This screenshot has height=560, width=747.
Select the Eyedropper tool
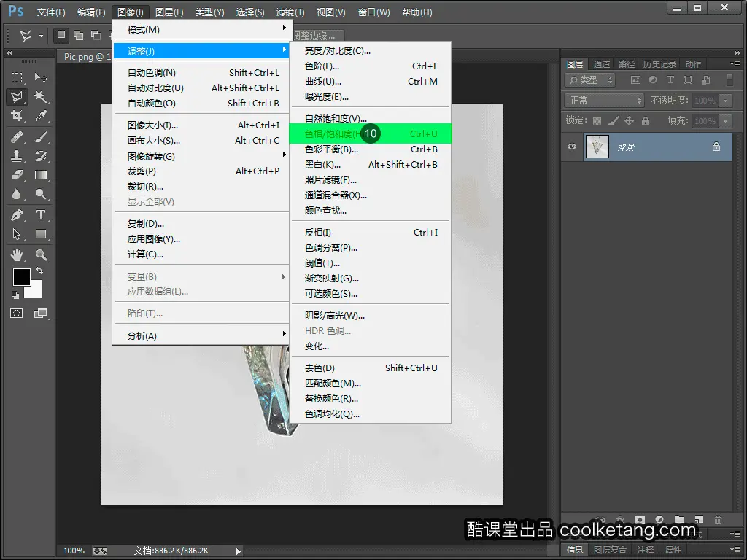[x=41, y=116]
